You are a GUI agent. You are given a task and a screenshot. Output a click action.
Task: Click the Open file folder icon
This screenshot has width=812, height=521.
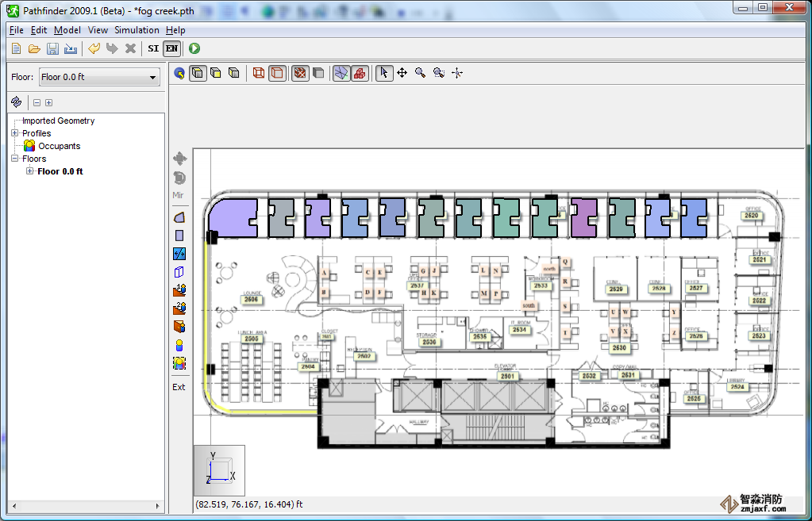click(x=34, y=49)
